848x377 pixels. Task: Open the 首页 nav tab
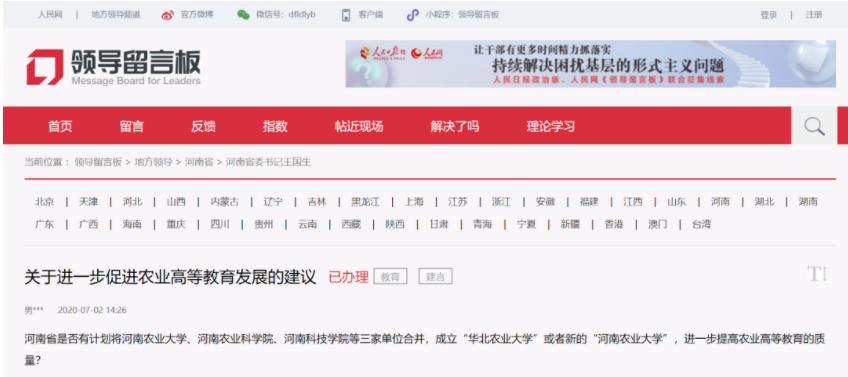coord(60,127)
